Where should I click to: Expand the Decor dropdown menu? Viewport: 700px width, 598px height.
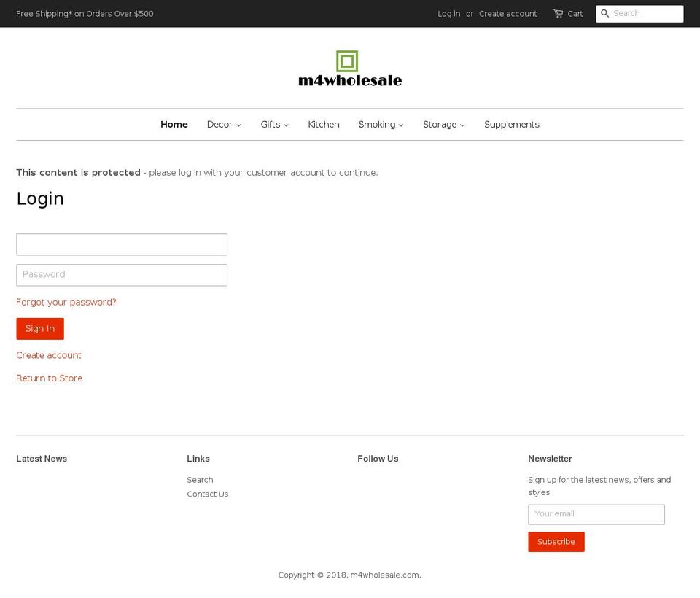pos(223,124)
